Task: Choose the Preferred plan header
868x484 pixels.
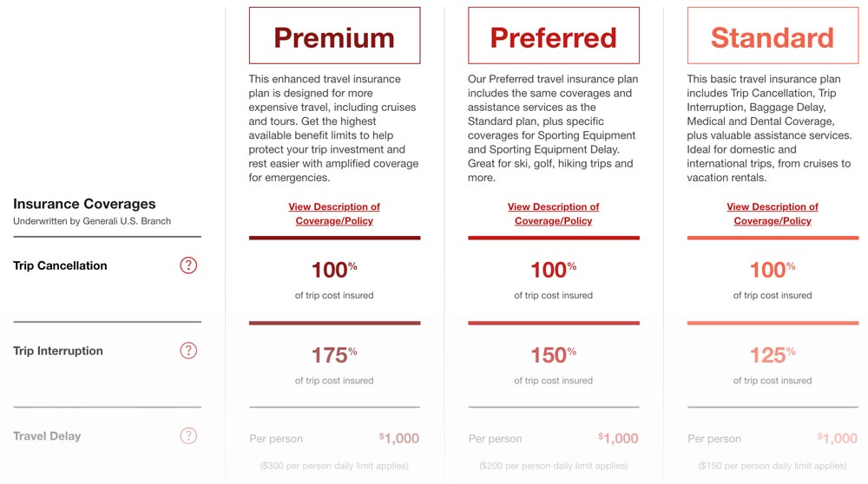Action: pyautogui.click(x=553, y=36)
